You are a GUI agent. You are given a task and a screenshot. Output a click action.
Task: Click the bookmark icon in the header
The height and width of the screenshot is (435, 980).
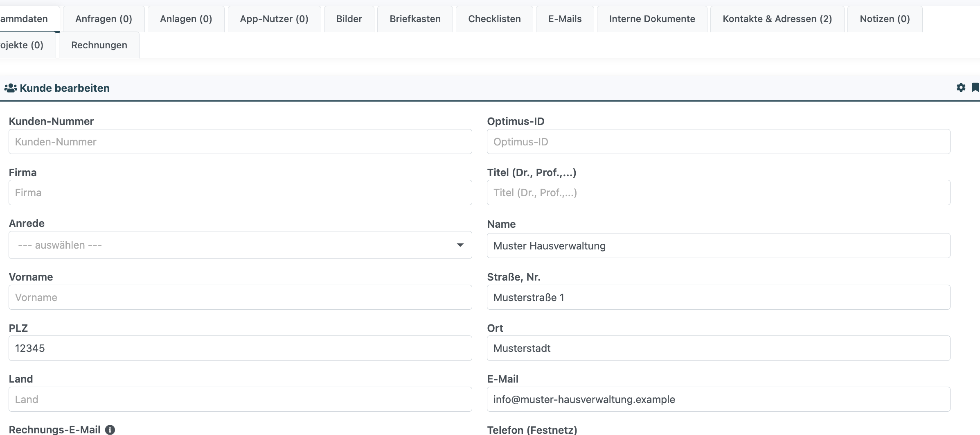[x=975, y=87]
